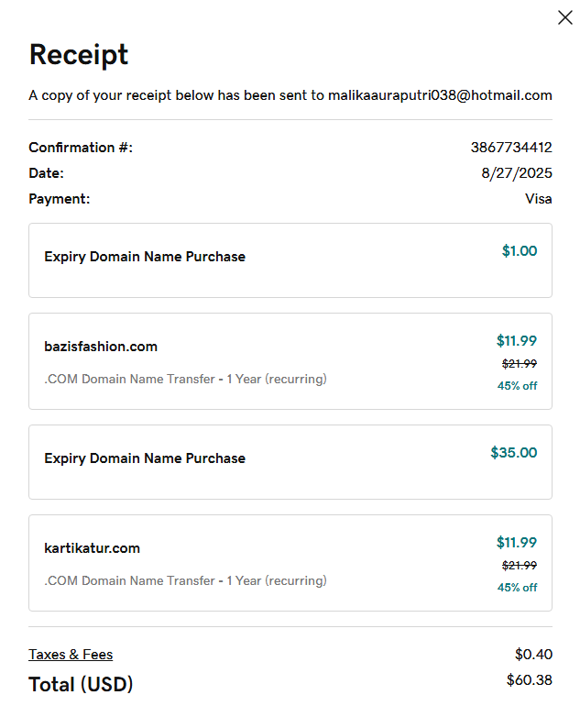The width and height of the screenshot is (580, 728).
Task: Click the $1.00 price
Action: [520, 250]
